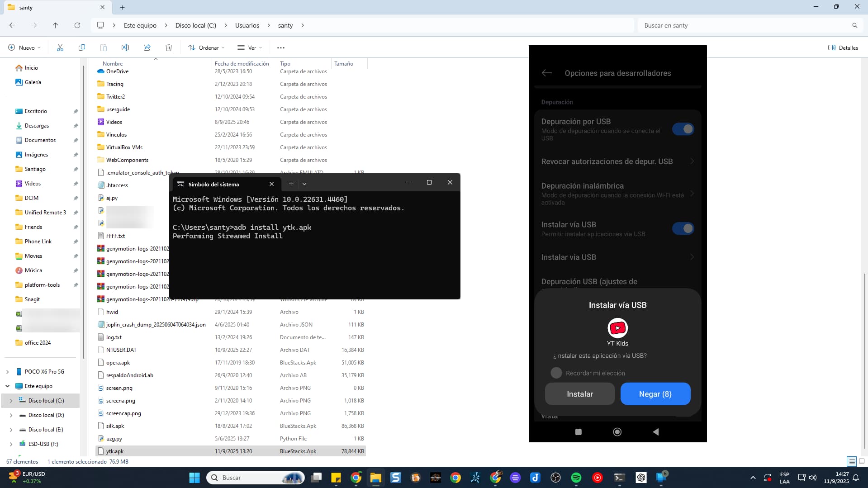The image size is (868, 488).
Task: Open the Nuevo menu
Action: tap(24, 47)
